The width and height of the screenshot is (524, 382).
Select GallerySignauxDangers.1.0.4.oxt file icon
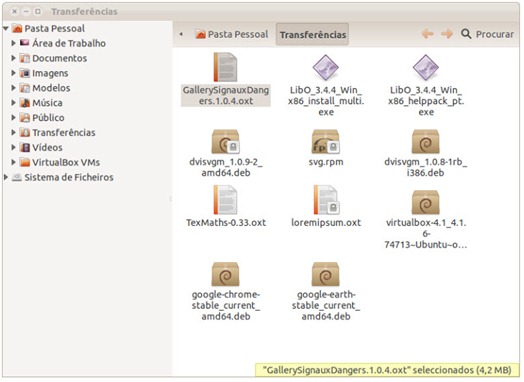point(226,67)
